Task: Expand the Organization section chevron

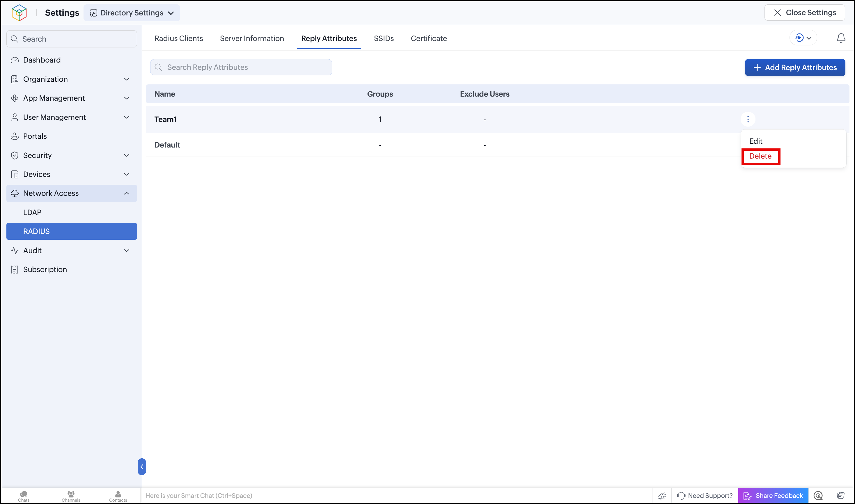Action: (x=127, y=79)
